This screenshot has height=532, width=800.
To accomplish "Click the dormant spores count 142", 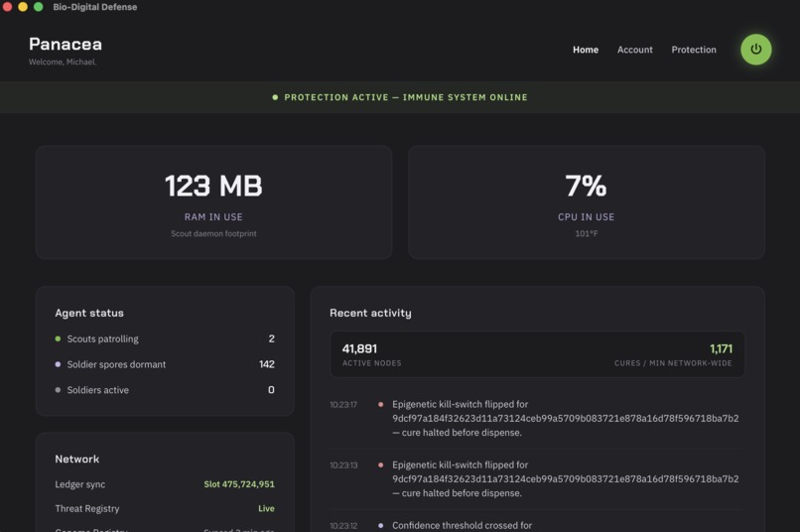I will tap(267, 364).
